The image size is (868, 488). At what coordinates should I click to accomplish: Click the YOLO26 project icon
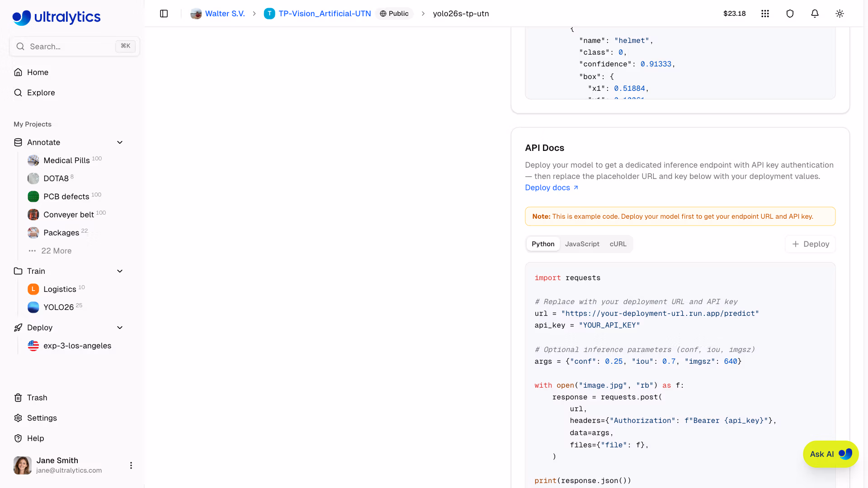point(33,307)
